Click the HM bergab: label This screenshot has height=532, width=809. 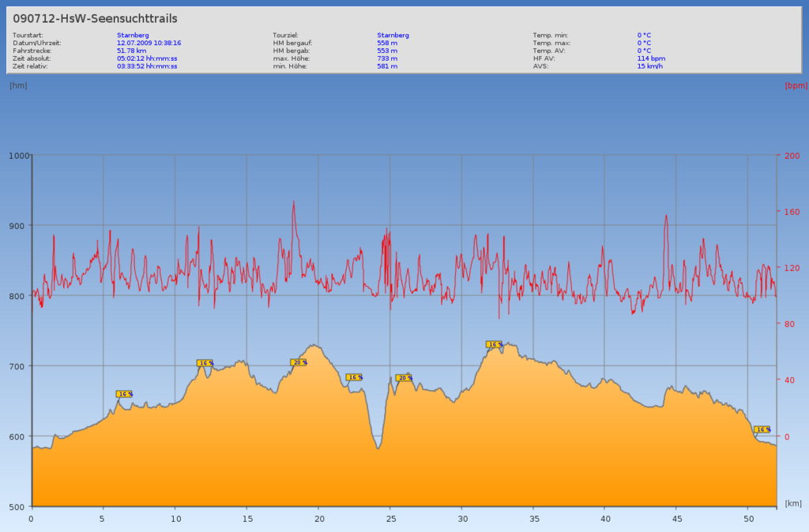click(291, 51)
